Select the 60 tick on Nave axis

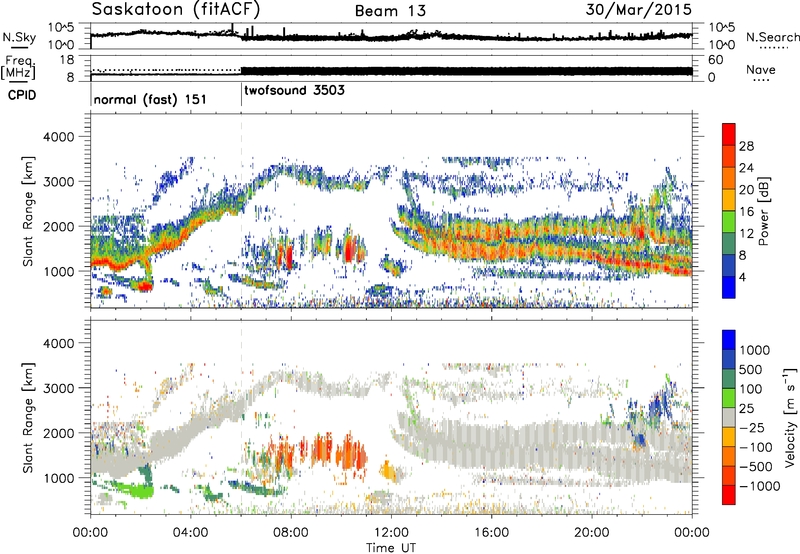716,60
